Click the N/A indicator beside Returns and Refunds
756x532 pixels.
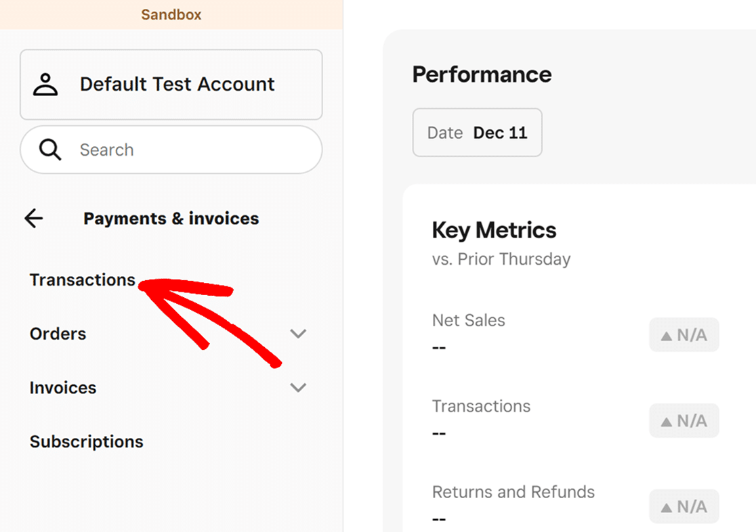(684, 506)
